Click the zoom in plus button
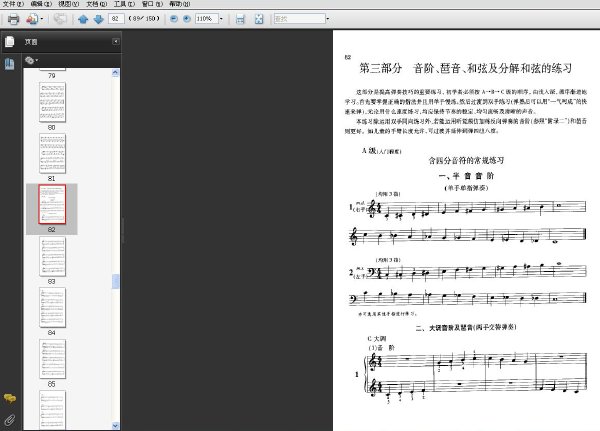 (x=187, y=18)
